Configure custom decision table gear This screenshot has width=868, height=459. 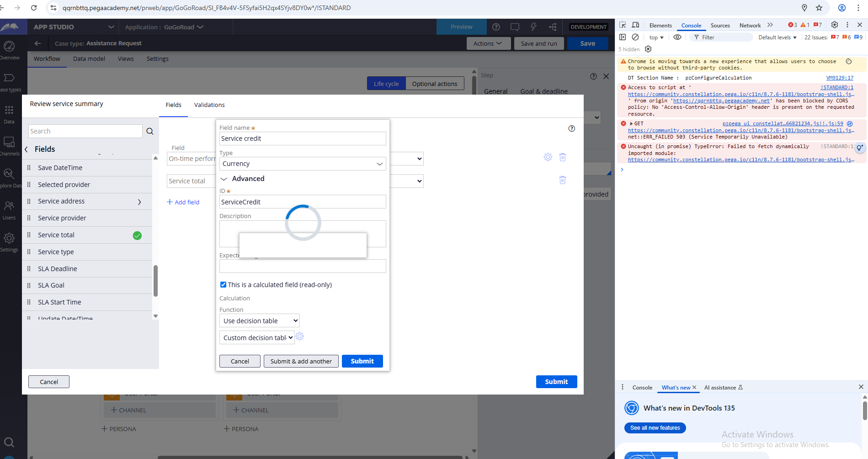click(x=300, y=336)
